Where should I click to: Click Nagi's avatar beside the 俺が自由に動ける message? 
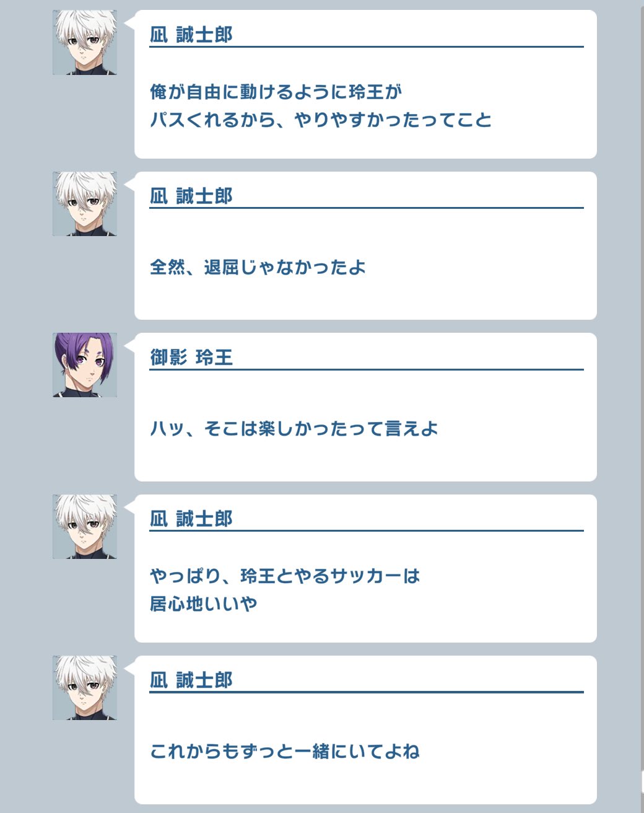(85, 43)
